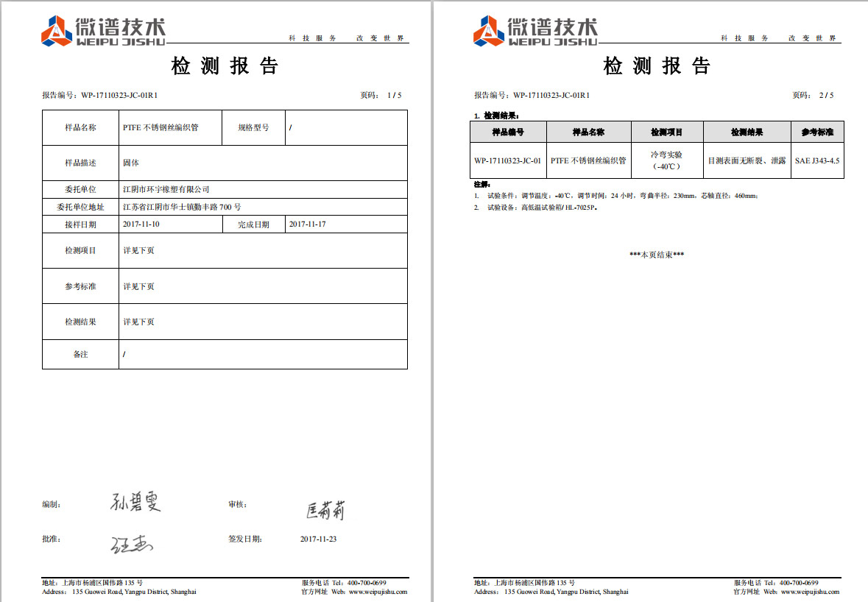Click the 批准 handwritten signature

point(132,544)
